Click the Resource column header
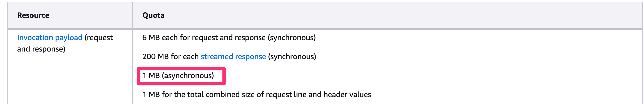The height and width of the screenshot is (104, 644). (33, 15)
